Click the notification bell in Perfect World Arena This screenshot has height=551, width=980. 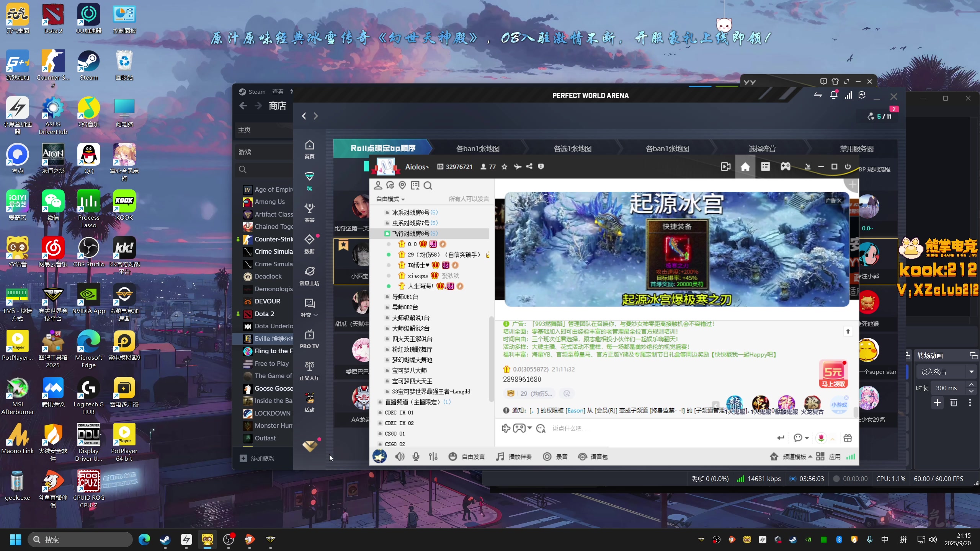point(833,95)
